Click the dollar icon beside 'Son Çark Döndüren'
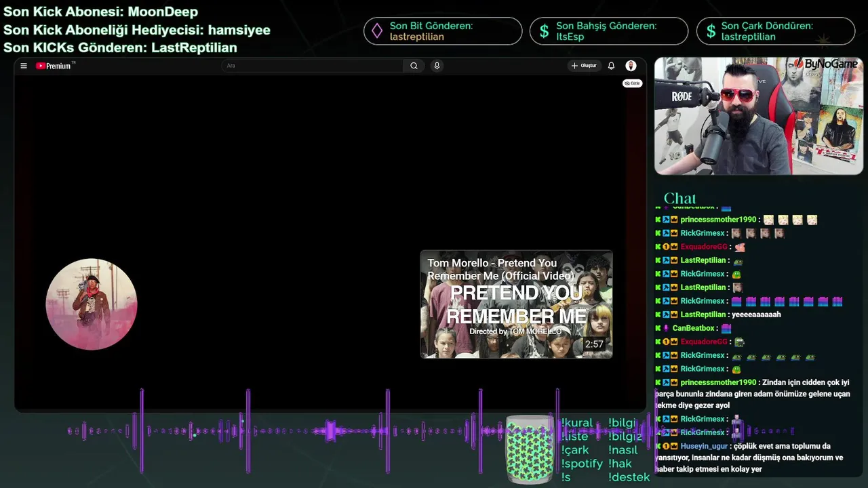This screenshot has height=488, width=868. click(711, 31)
